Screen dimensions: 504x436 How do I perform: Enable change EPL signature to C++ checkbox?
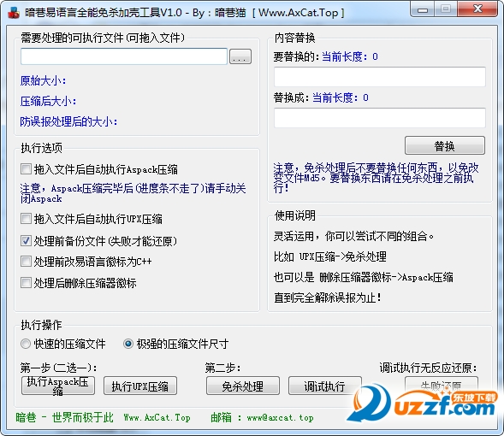pos(26,262)
